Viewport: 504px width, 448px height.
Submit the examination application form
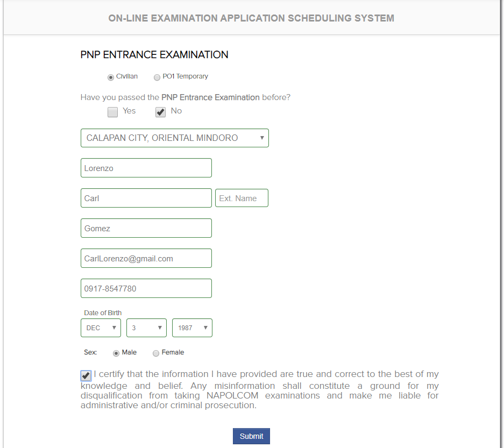251,436
